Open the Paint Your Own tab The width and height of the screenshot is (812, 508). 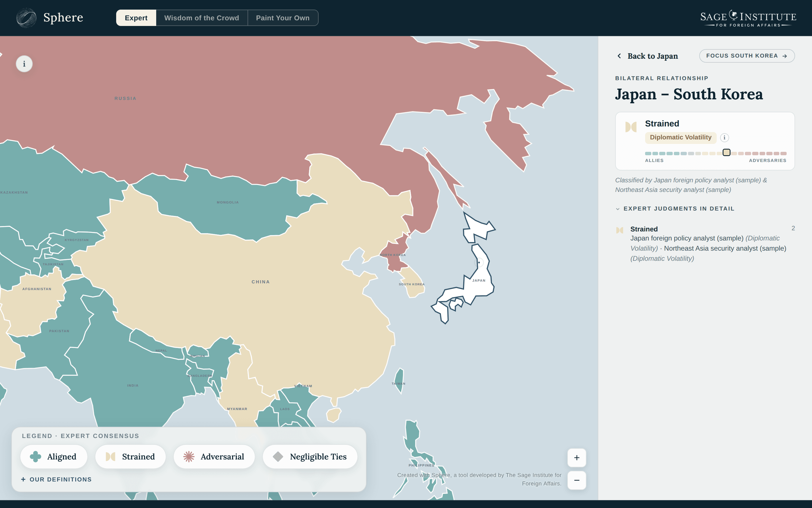pos(283,18)
